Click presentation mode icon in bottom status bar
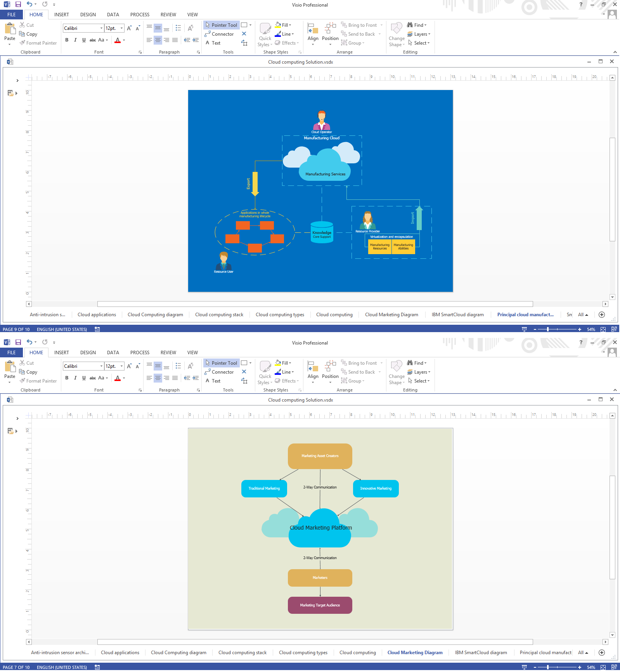The width and height of the screenshot is (620, 672). (525, 667)
